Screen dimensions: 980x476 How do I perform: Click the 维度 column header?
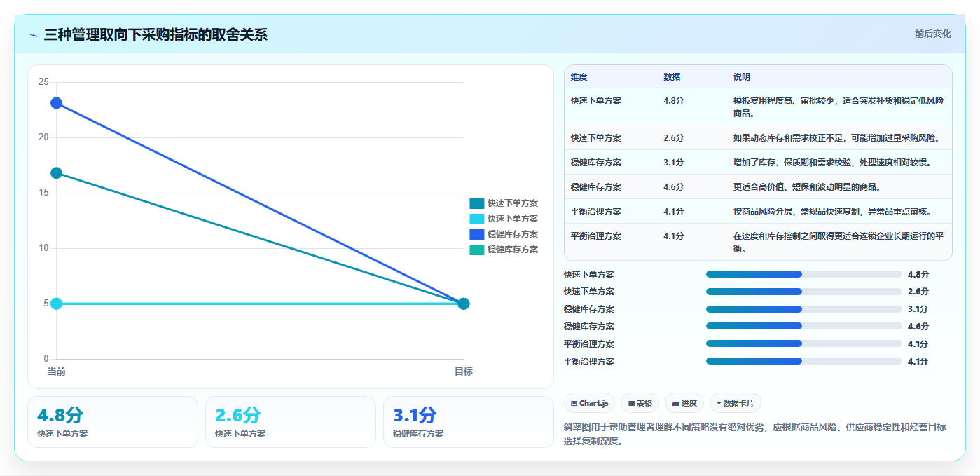click(579, 77)
